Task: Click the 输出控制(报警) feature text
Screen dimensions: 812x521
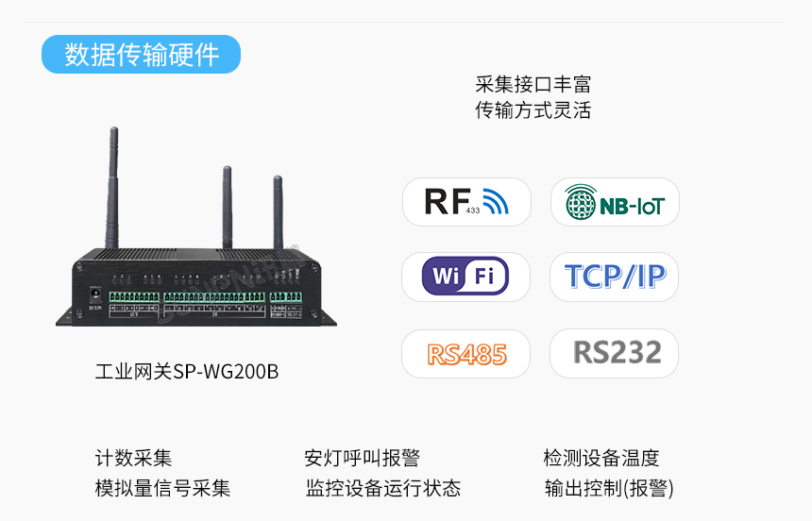Action: pos(609,488)
